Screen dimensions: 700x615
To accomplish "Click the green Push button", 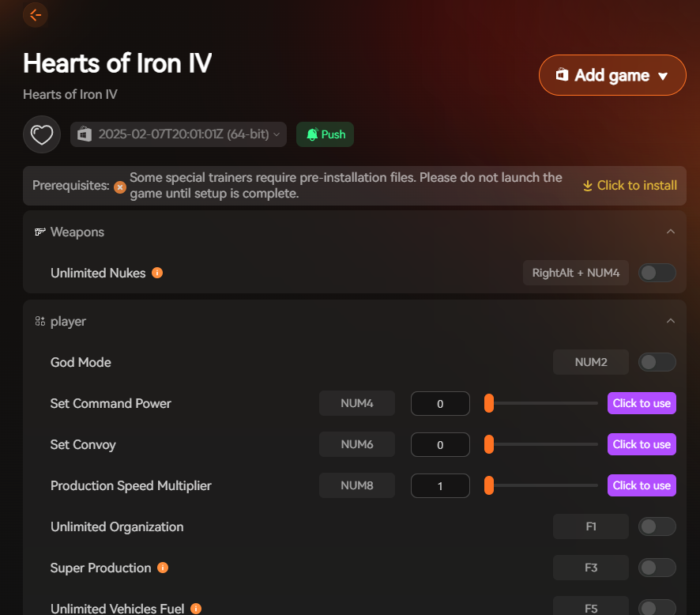I will click(x=325, y=134).
